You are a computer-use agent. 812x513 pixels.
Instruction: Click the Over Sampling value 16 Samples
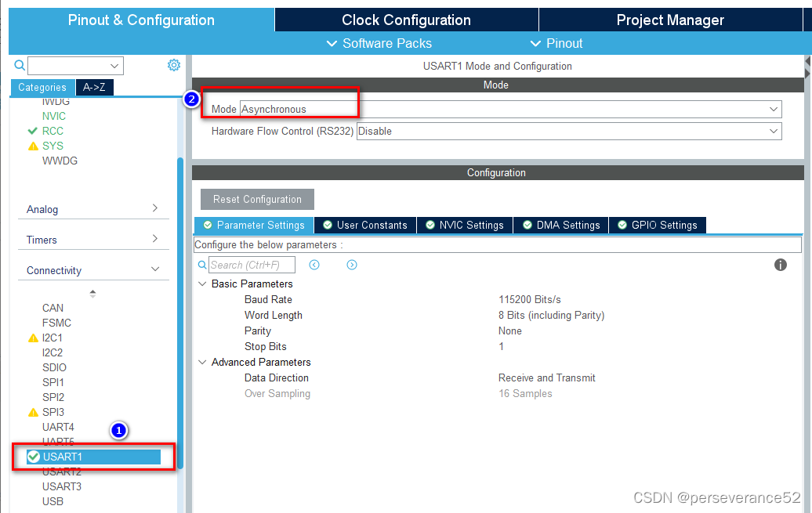[525, 393]
